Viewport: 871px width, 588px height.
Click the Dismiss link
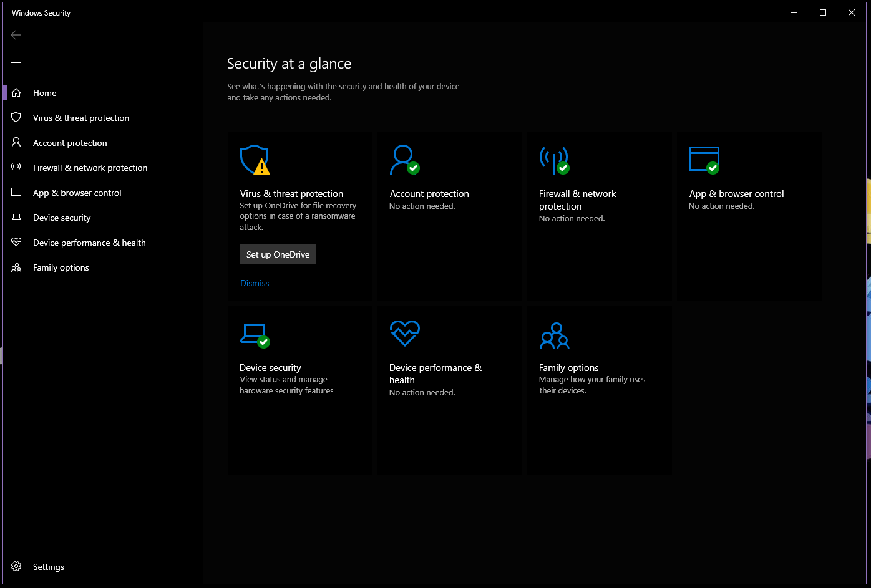(x=255, y=283)
